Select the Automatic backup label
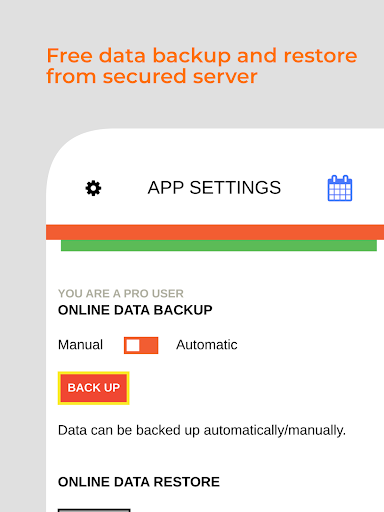384x512 pixels. click(x=207, y=345)
